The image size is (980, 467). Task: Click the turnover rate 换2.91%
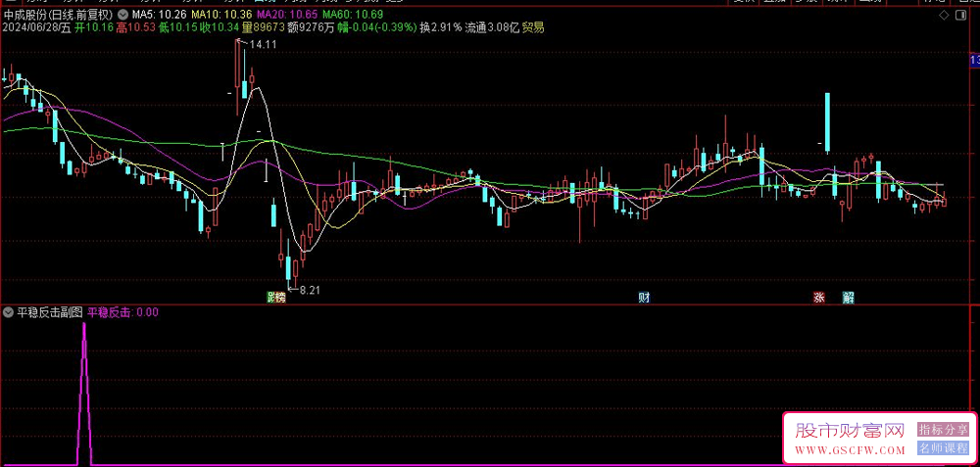click(x=441, y=26)
